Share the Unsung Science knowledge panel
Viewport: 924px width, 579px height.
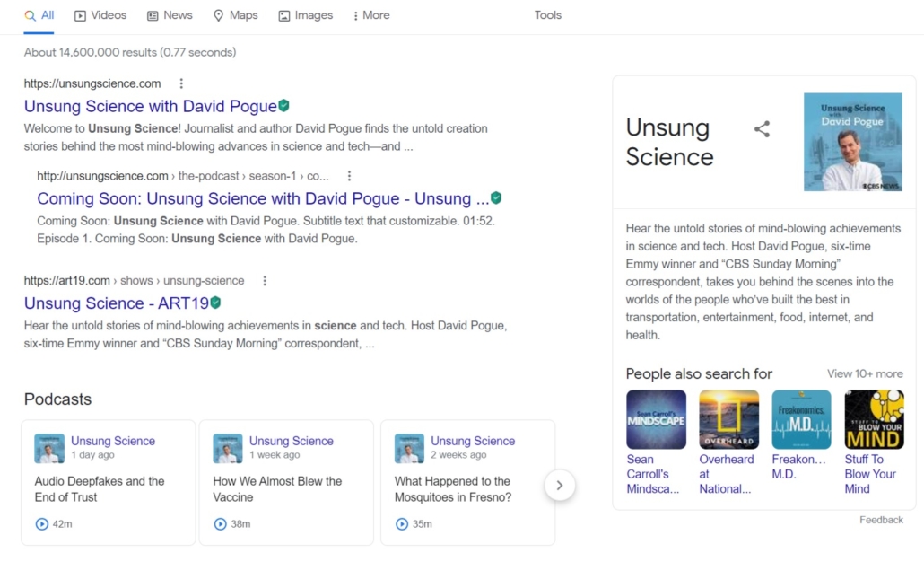point(762,129)
